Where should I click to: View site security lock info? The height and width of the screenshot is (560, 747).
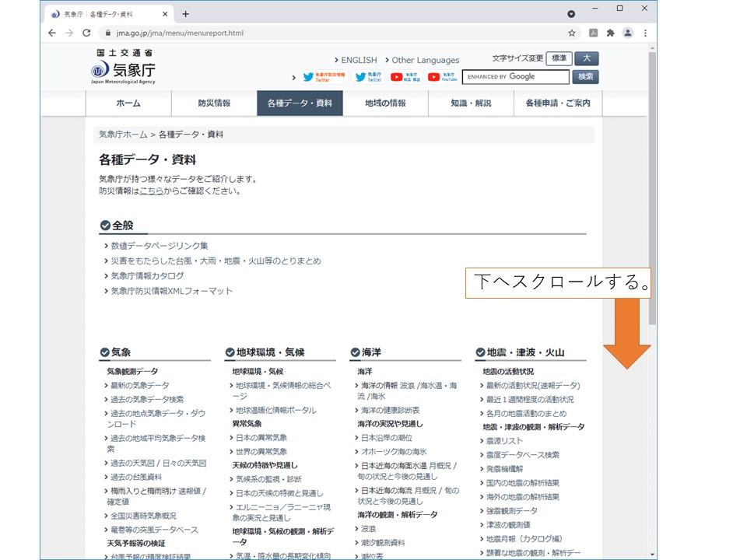(x=107, y=33)
